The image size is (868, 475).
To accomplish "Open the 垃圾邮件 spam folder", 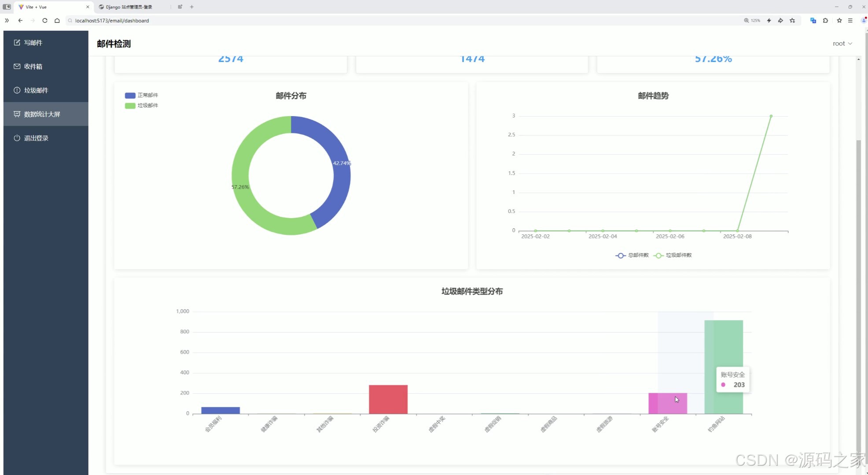I will coord(36,90).
